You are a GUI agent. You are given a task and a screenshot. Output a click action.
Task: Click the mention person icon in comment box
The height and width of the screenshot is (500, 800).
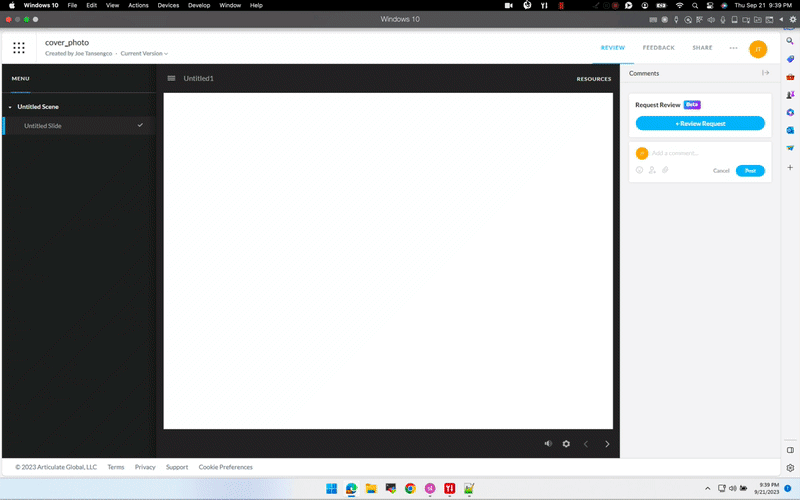click(652, 170)
